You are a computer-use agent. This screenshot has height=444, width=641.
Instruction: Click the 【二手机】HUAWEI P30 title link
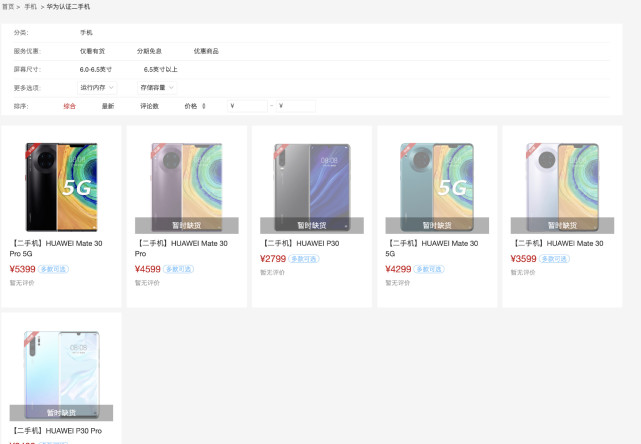[300, 243]
